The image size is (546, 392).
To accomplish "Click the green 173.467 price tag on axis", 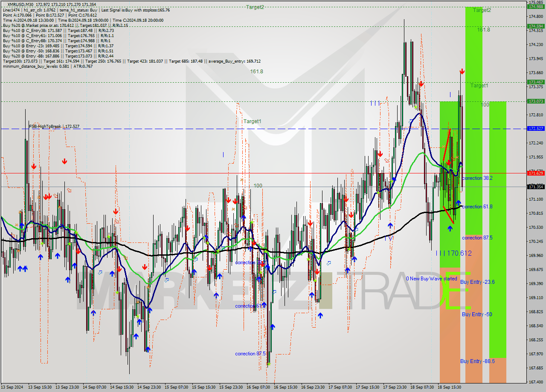I will (536, 82).
